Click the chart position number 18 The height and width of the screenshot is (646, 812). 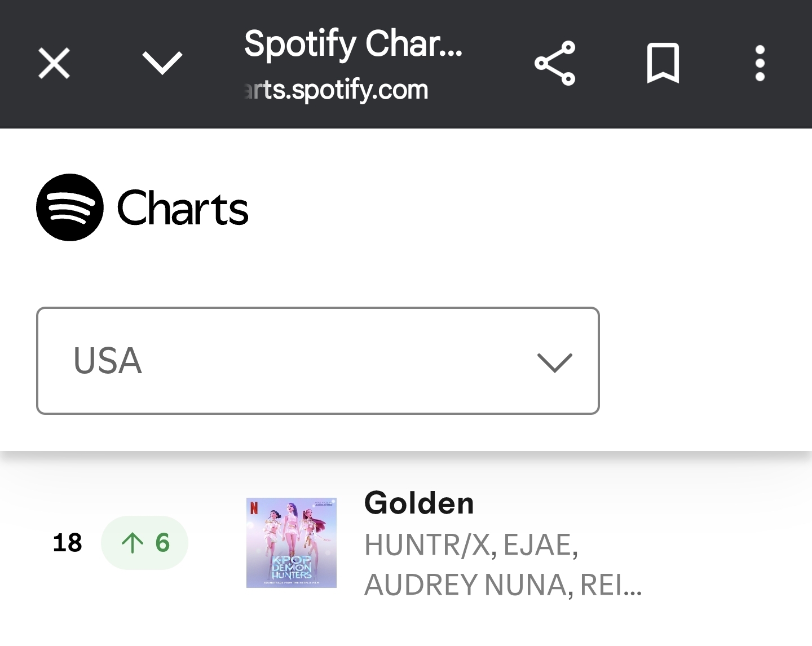(67, 543)
